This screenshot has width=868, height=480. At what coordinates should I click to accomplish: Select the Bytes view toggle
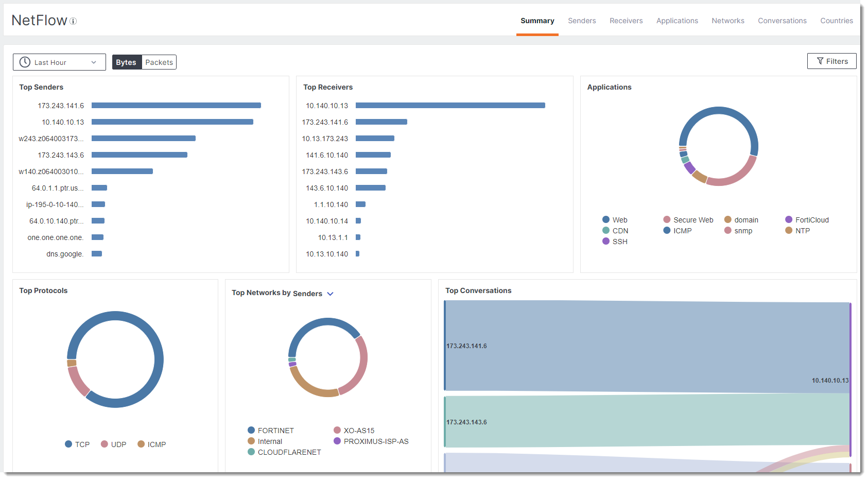(126, 62)
